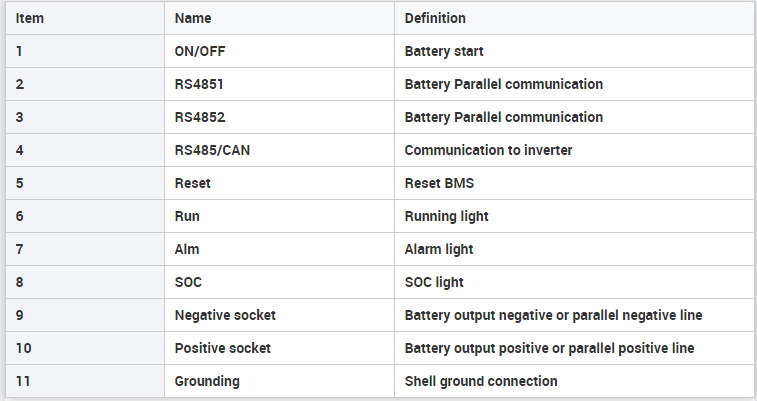This screenshot has width=757, height=401.
Task: Click the Positive socket cell
Action: click(279, 348)
